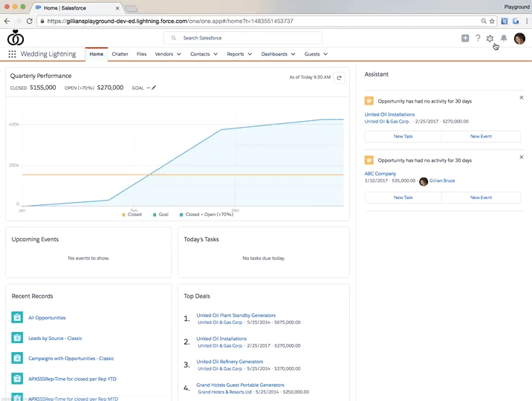Click the APXSSSRep-Time per Rep YTD icon
This screenshot has width=532, height=401.
point(17,378)
